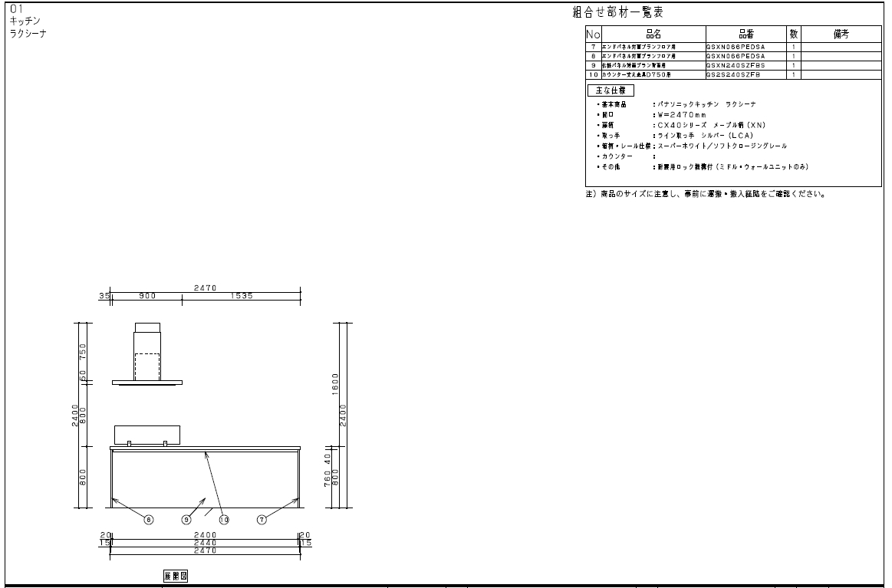Click the 主な仕様 boxed heading
The width and height of the screenshot is (892, 588).
pyautogui.click(x=611, y=90)
